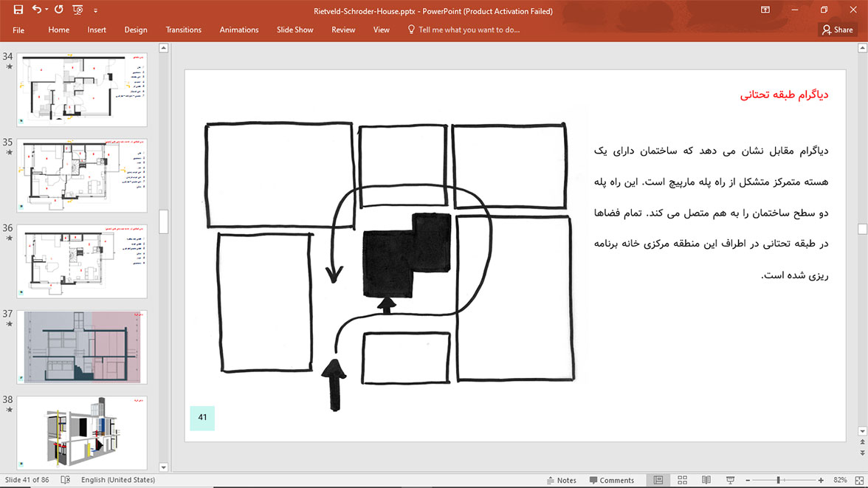The width and height of the screenshot is (868, 488).
Task: Click thumbnail pane scroll up arrow
Action: [x=163, y=48]
